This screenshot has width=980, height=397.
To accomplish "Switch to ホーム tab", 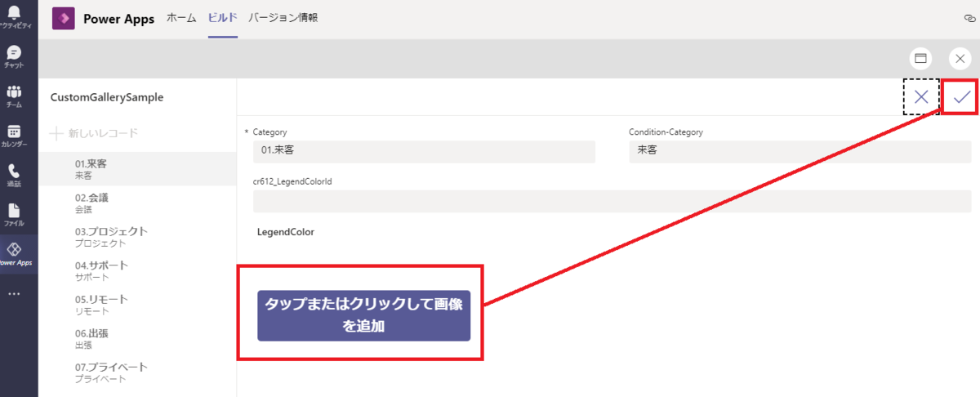I will [x=181, y=17].
